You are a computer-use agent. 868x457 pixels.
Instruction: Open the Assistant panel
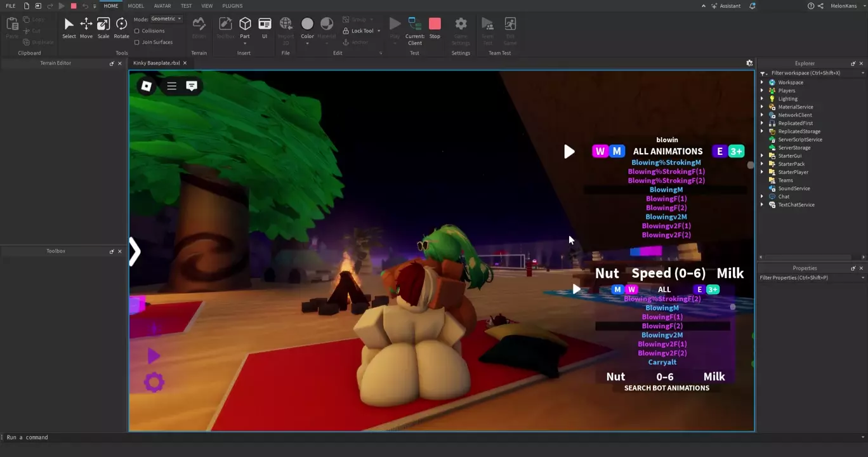coord(725,6)
